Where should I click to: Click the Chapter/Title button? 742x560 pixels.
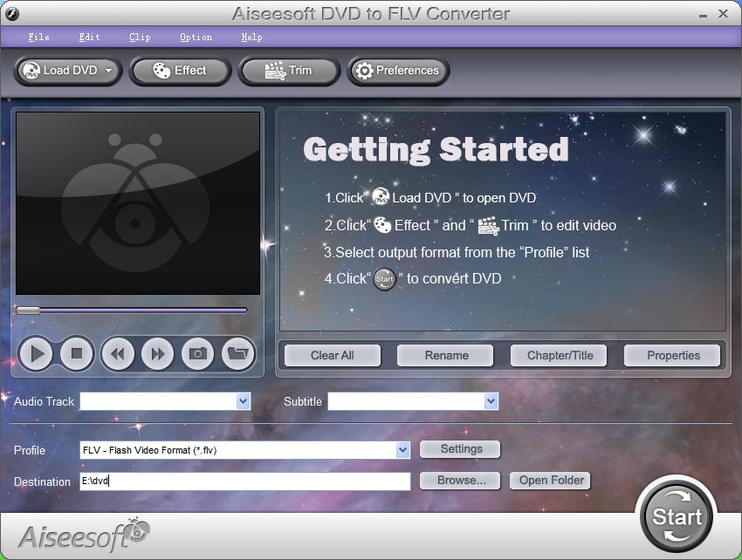click(x=560, y=356)
